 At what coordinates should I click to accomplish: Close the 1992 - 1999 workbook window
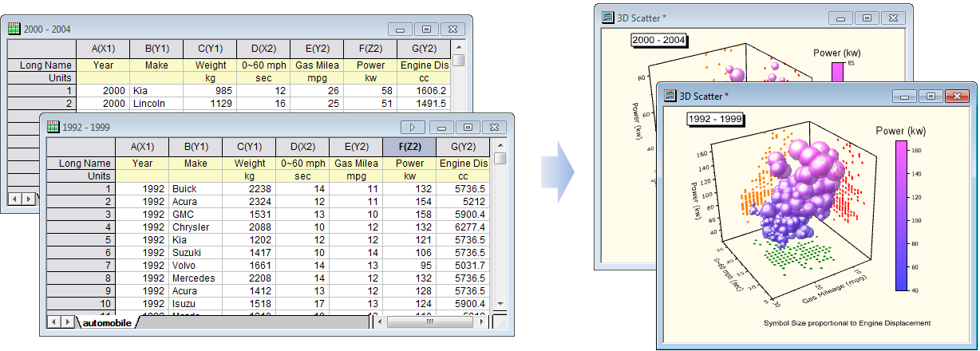click(496, 127)
